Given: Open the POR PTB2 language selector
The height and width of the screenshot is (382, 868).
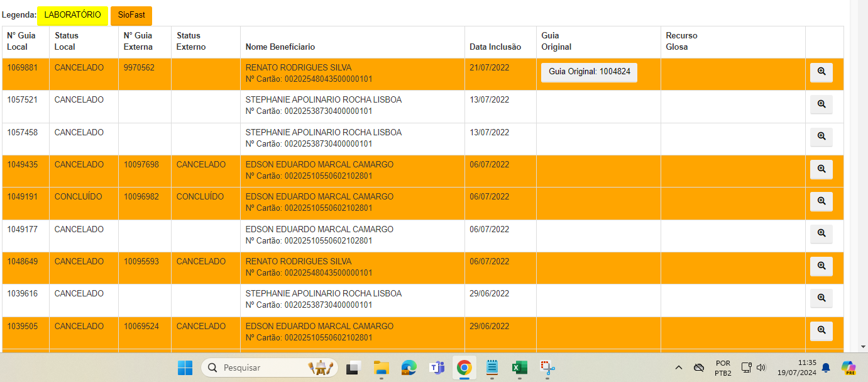Looking at the screenshot, I should click(723, 368).
